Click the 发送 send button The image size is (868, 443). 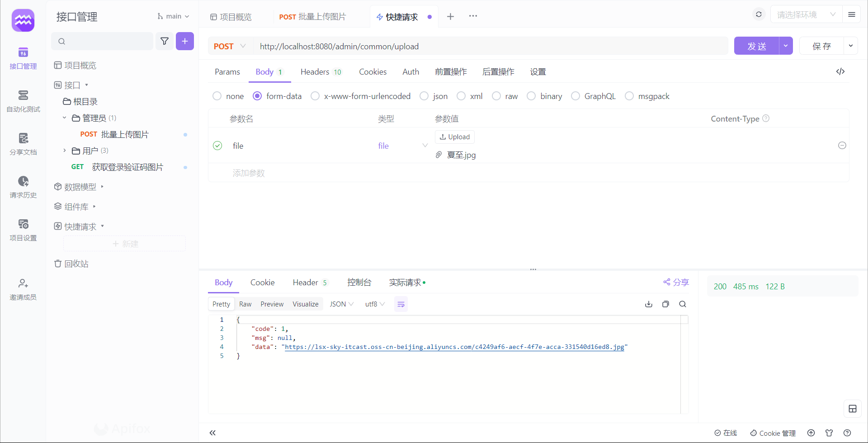[756, 46]
